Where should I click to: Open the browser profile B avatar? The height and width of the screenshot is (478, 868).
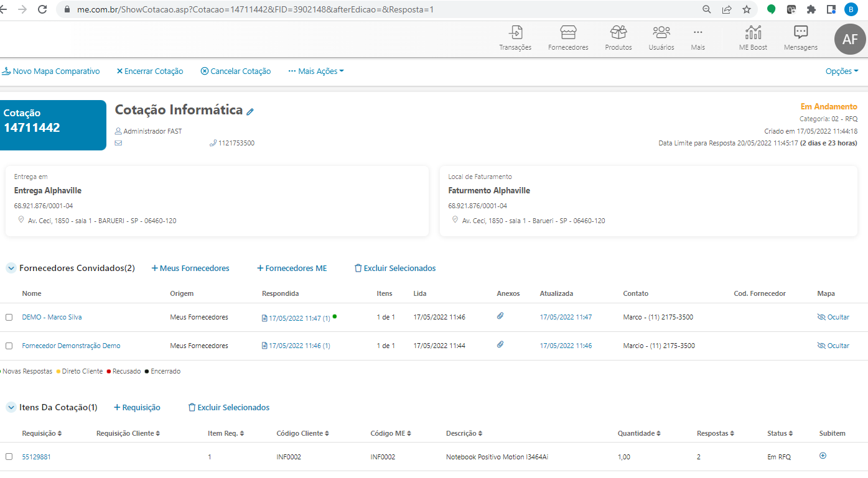tap(851, 9)
